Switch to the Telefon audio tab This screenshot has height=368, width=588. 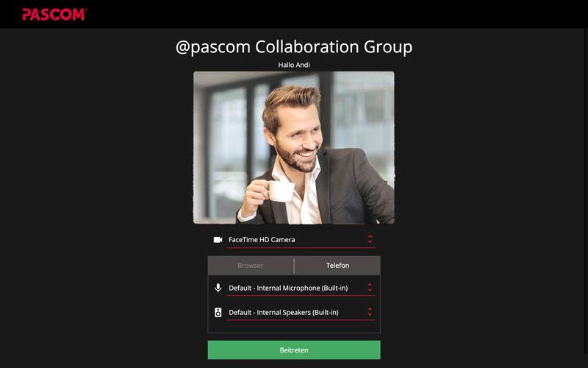pyautogui.click(x=337, y=266)
